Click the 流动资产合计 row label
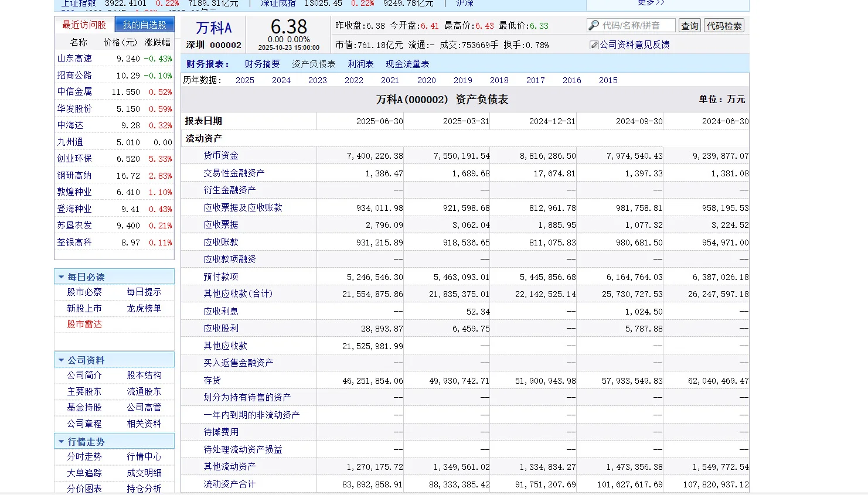868x495 pixels. click(x=229, y=484)
